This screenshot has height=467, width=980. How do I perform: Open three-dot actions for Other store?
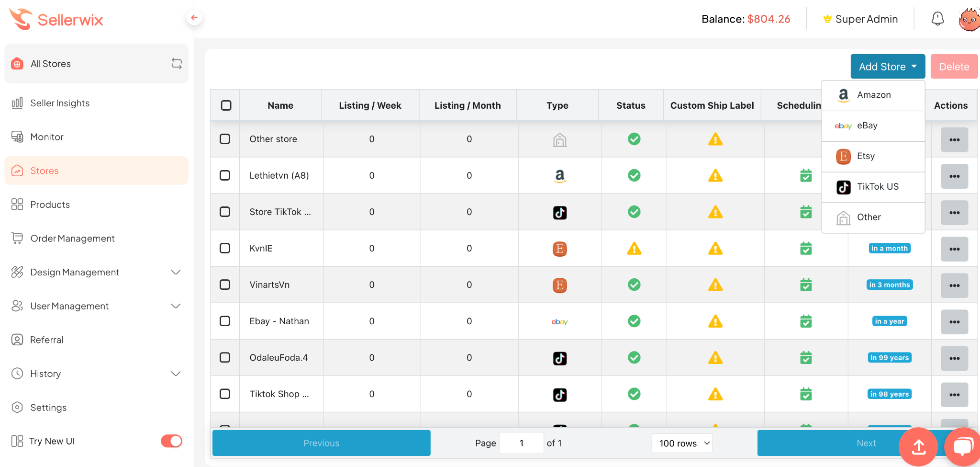(x=954, y=140)
